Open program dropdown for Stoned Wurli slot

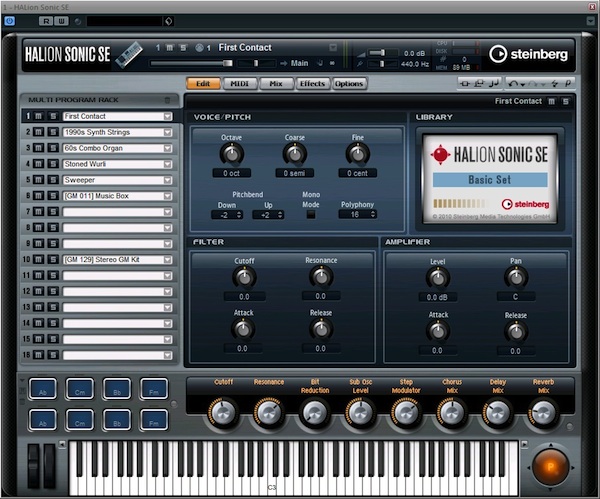pos(168,164)
